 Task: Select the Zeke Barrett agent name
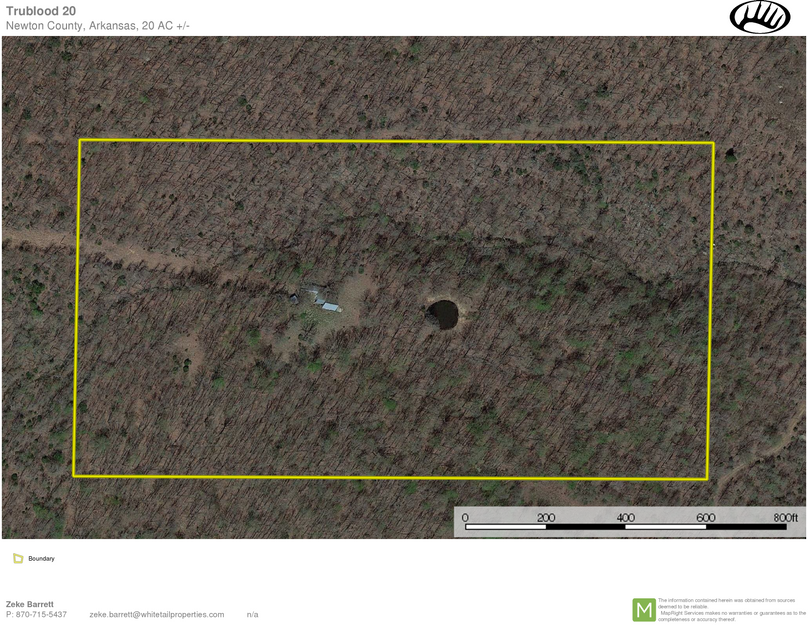[30, 604]
